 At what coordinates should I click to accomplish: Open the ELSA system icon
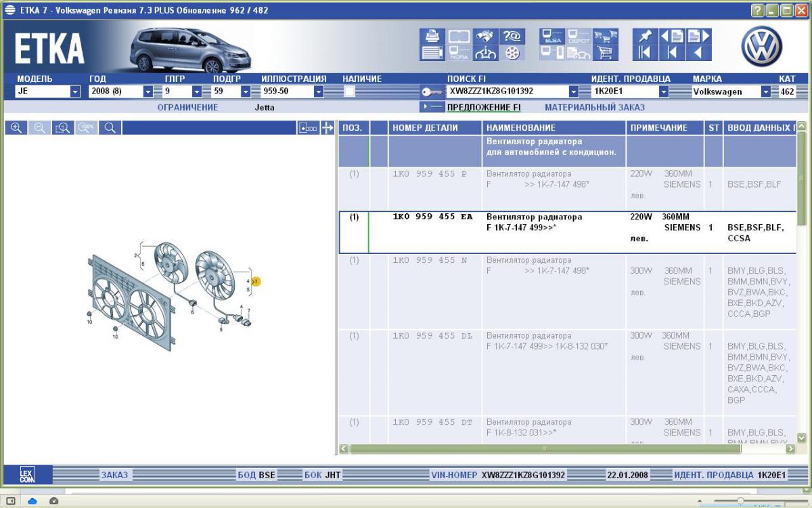coord(553,37)
